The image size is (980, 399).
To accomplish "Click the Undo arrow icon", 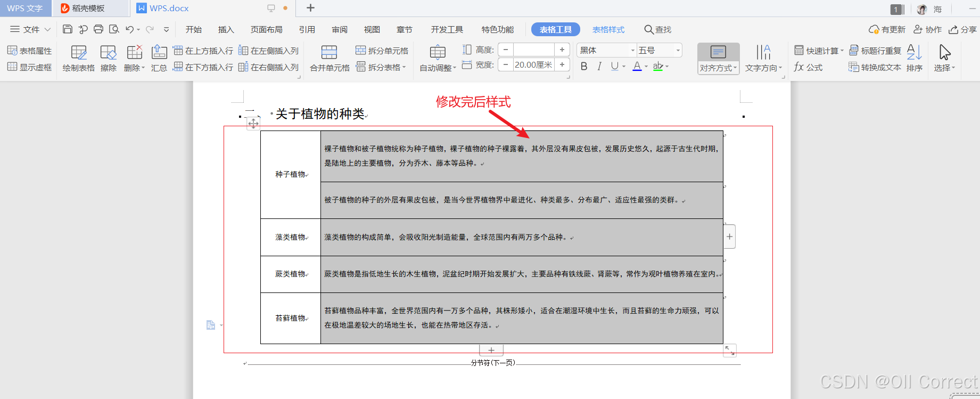I will tap(129, 29).
